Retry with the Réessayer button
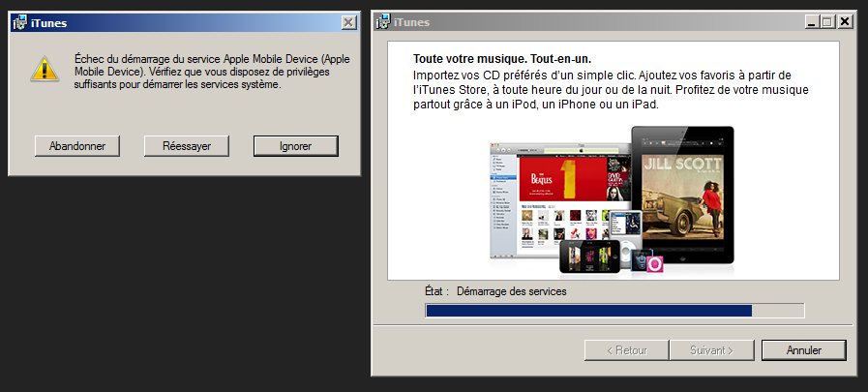 (185, 145)
